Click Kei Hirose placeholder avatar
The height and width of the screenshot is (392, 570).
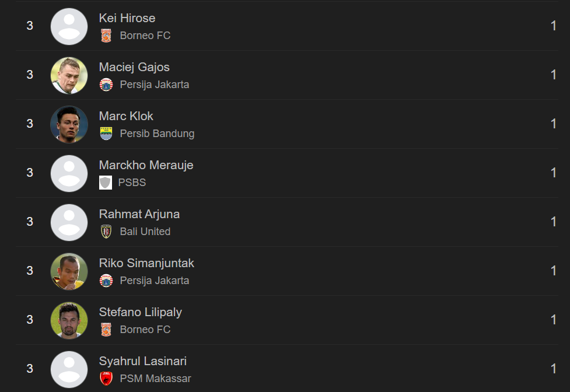[x=69, y=26]
